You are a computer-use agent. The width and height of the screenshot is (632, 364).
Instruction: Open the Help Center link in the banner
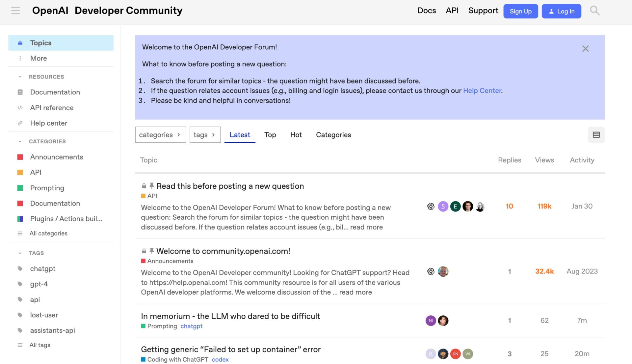coord(482,90)
